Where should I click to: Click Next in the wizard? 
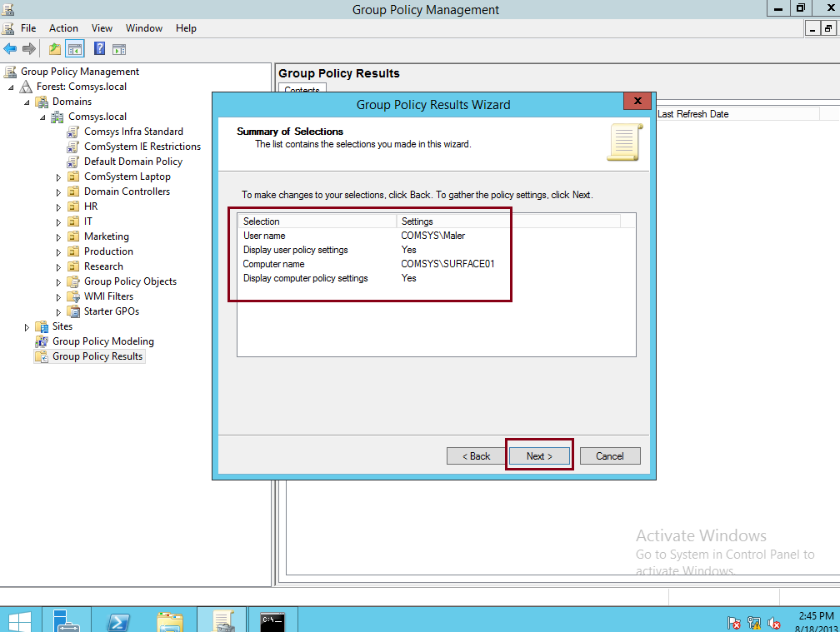(x=539, y=456)
